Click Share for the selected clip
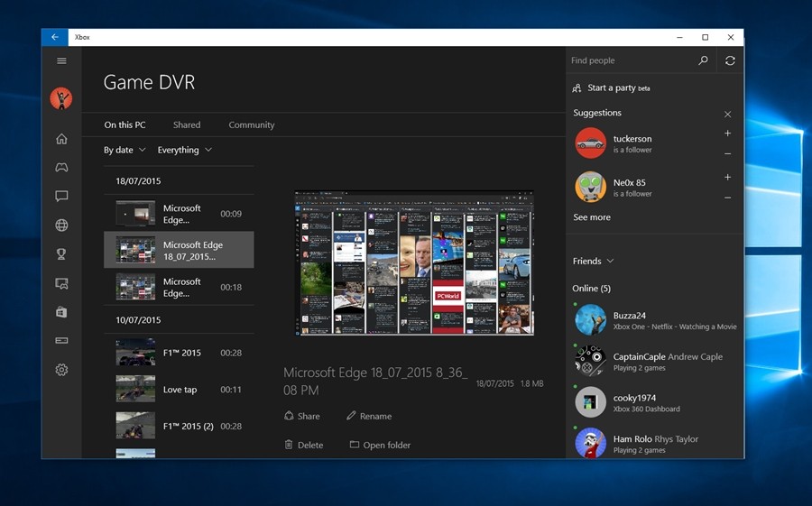Viewport: 812px width, 506px height. 302,417
